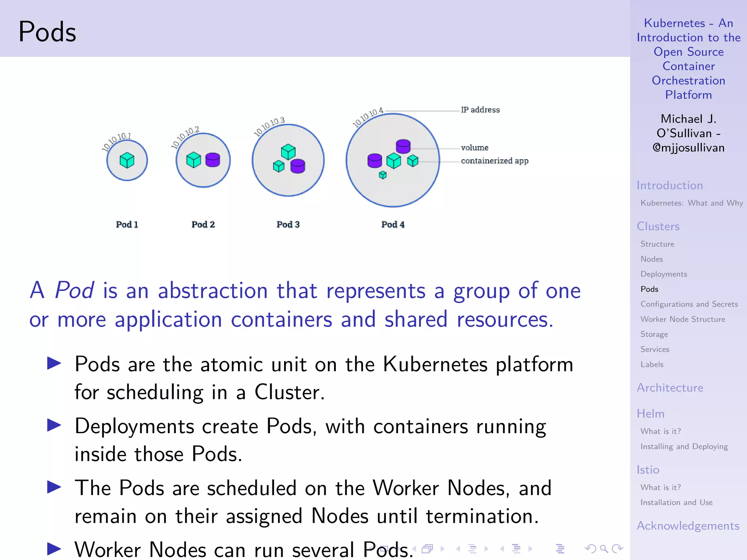Click the 'Pod 1' caption
The width and height of the screenshot is (747, 560).
[127, 225]
